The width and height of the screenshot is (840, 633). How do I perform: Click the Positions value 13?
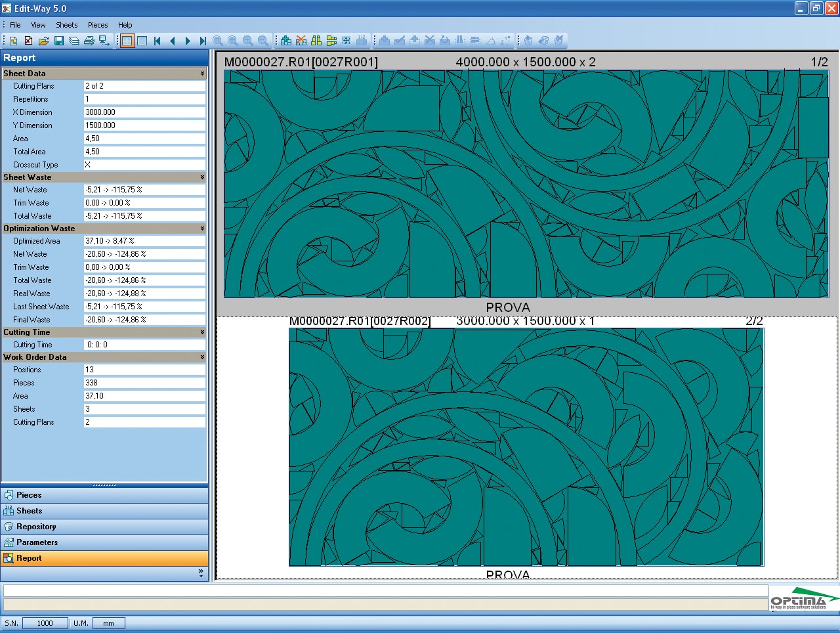tap(144, 370)
